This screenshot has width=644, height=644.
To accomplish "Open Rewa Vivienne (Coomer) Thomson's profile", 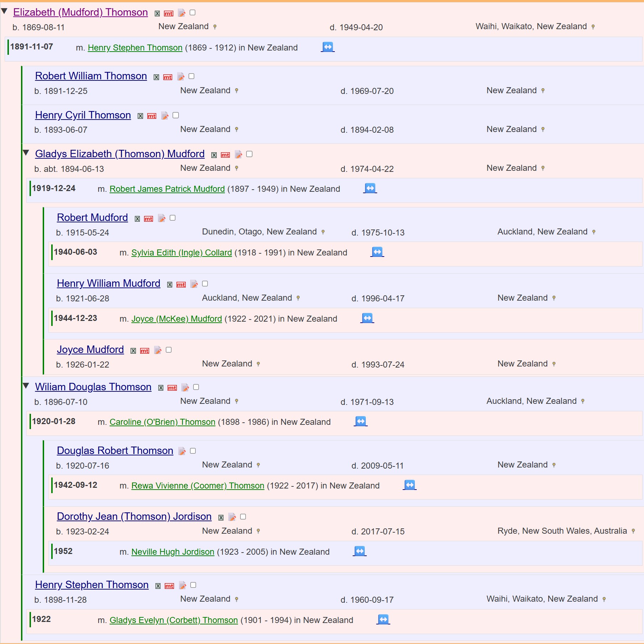I will click(197, 486).
